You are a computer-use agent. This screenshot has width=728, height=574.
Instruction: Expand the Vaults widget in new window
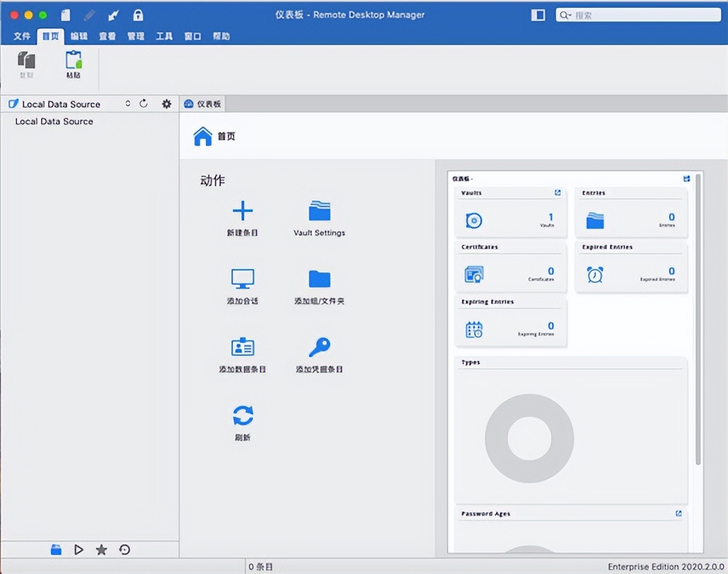click(558, 193)
